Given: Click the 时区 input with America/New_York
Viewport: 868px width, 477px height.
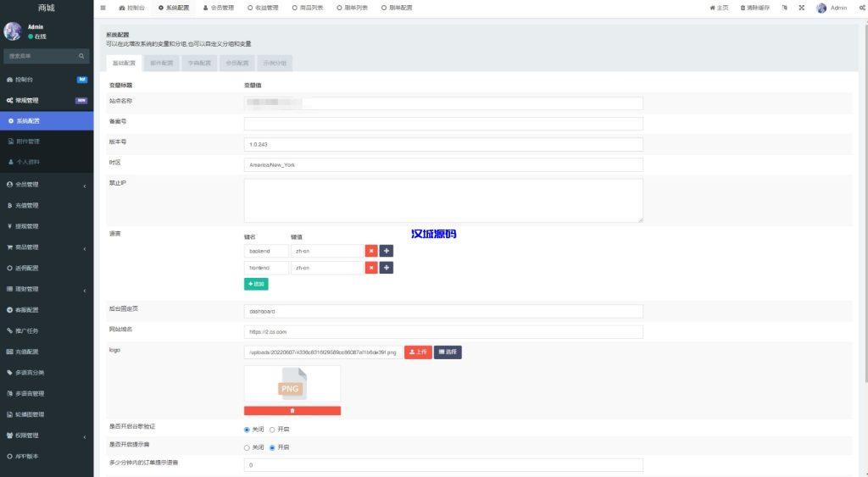Looking at the screenshot, I should click(x=443, y=165).
